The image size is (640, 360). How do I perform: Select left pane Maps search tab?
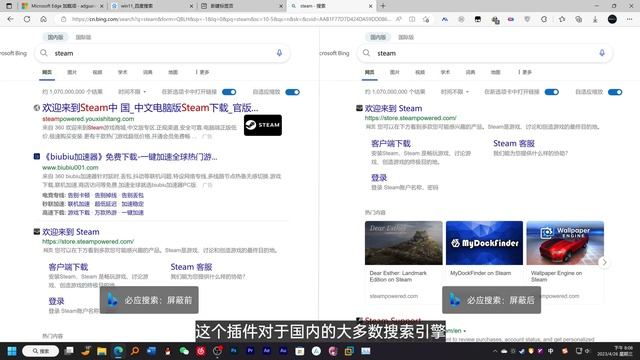click(173, 72)
